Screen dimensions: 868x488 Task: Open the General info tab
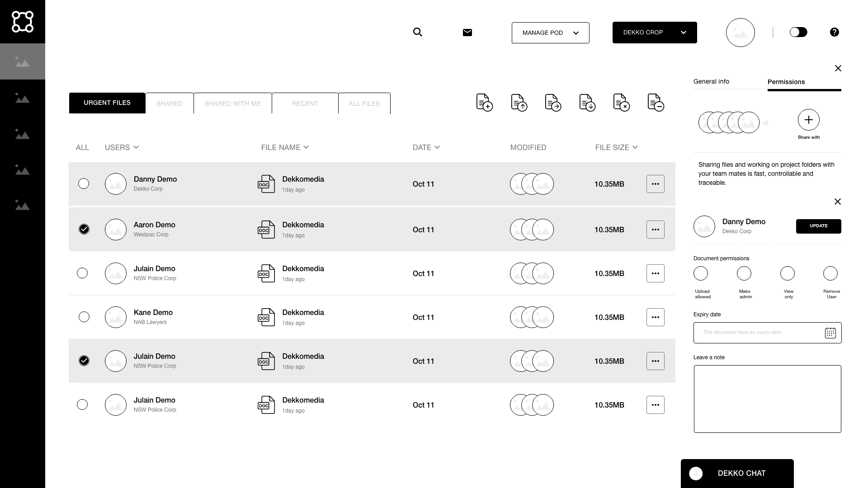point(711,81)
